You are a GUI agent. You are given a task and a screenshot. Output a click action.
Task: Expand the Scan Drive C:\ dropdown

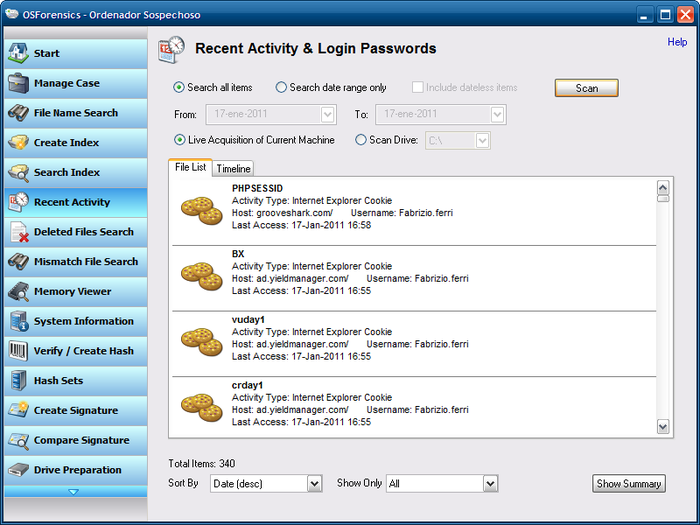482,141
